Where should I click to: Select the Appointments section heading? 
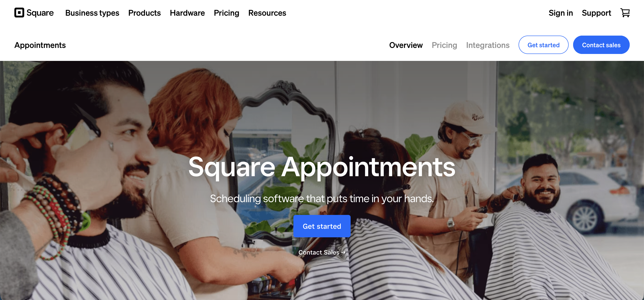[40, 45]
